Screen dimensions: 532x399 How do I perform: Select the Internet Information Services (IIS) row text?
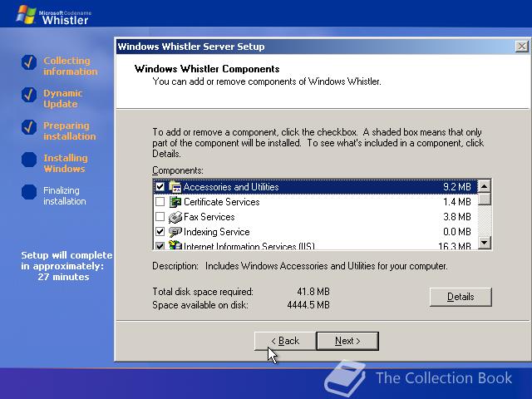[x=249, y=246]
